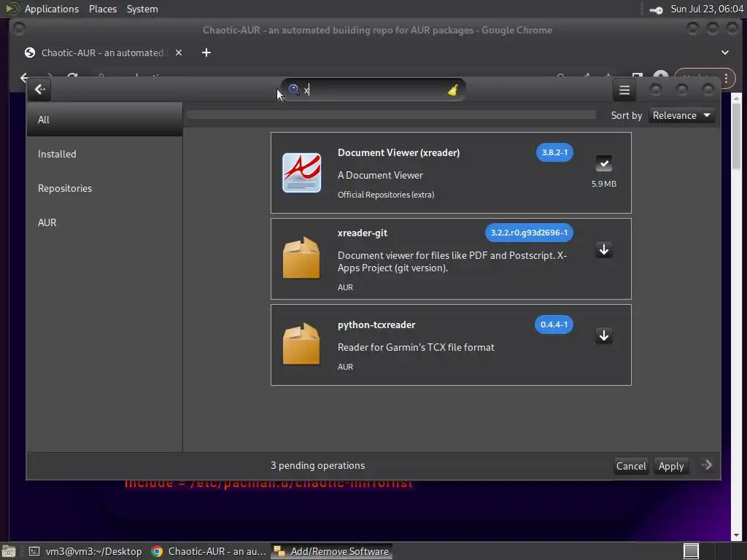
Task: Switch to Chaotic-AUR Chrome window in taskbar
Action: pos(208,551)
